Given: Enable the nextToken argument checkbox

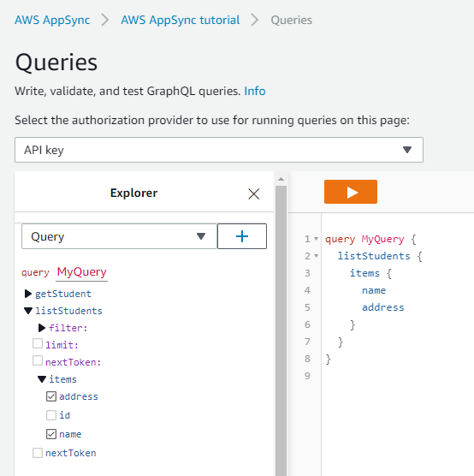Looking at the screenshot, I should tap(38, 361).
